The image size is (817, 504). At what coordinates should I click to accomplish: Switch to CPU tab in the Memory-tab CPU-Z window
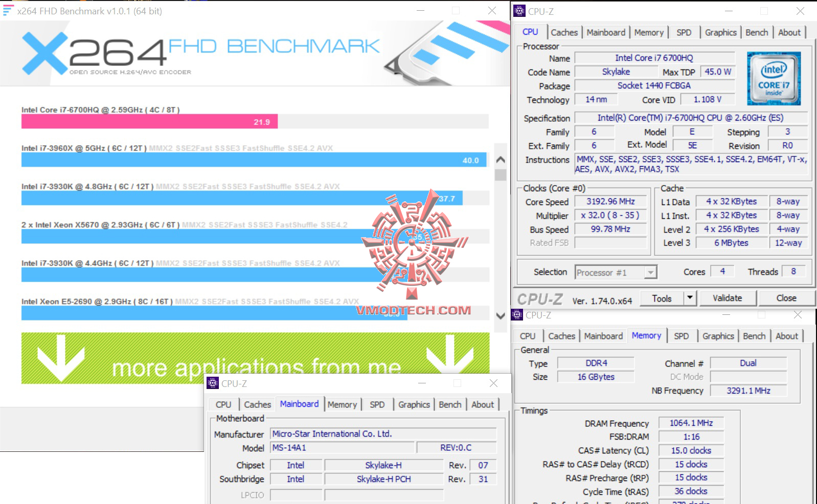[x=528, y=336]
